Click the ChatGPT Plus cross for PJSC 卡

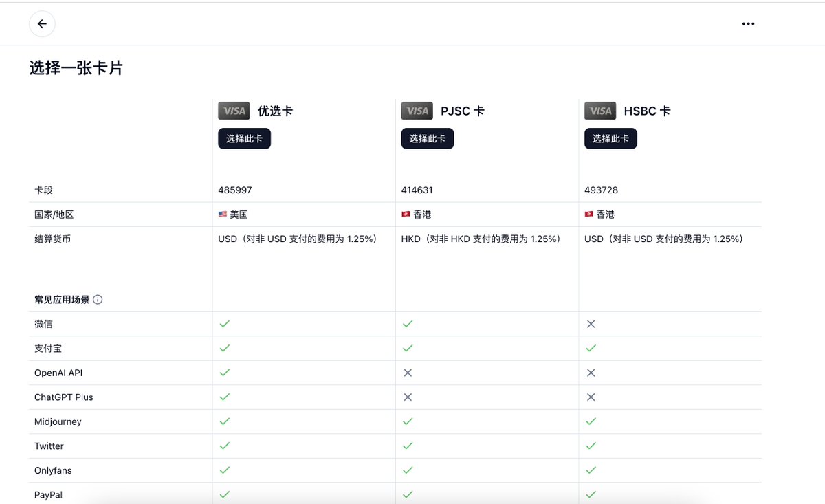(408, 397)
